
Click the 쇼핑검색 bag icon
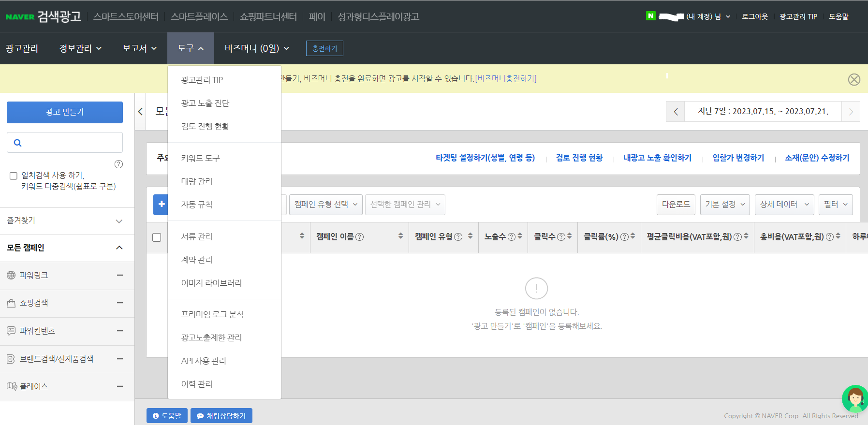(x=11, y=303)
